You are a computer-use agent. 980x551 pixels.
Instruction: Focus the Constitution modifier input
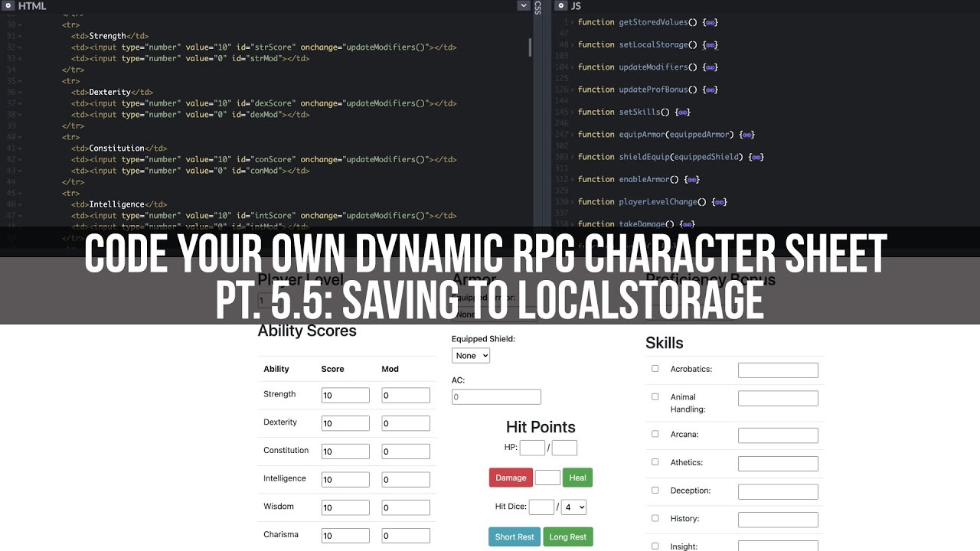[x=406, y=452]
